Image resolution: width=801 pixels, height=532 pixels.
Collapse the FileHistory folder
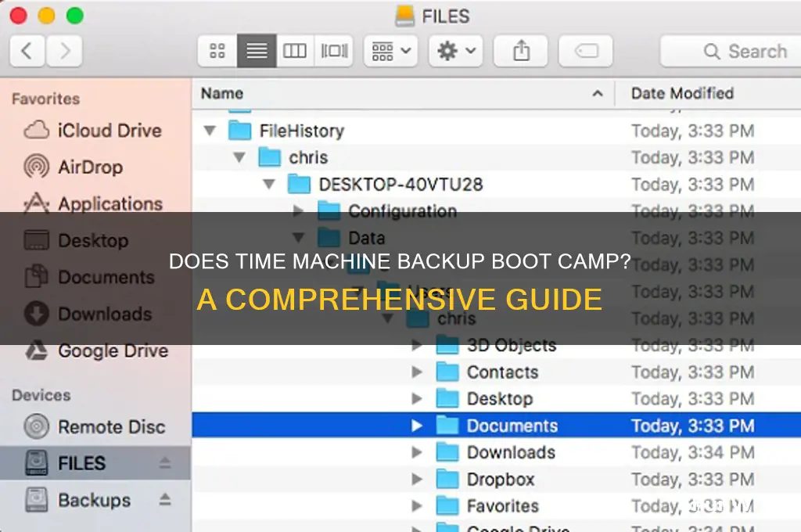tap(210, 131)
